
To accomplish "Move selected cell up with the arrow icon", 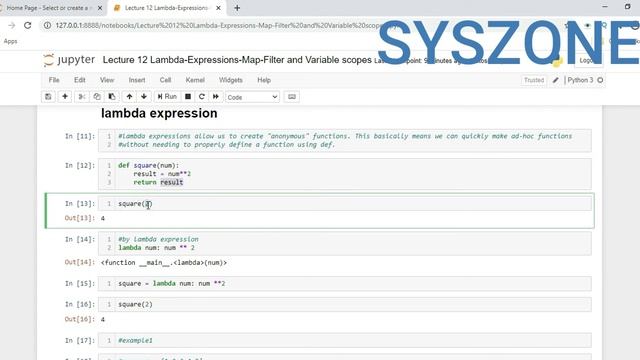I will click(x=129, y=97).
